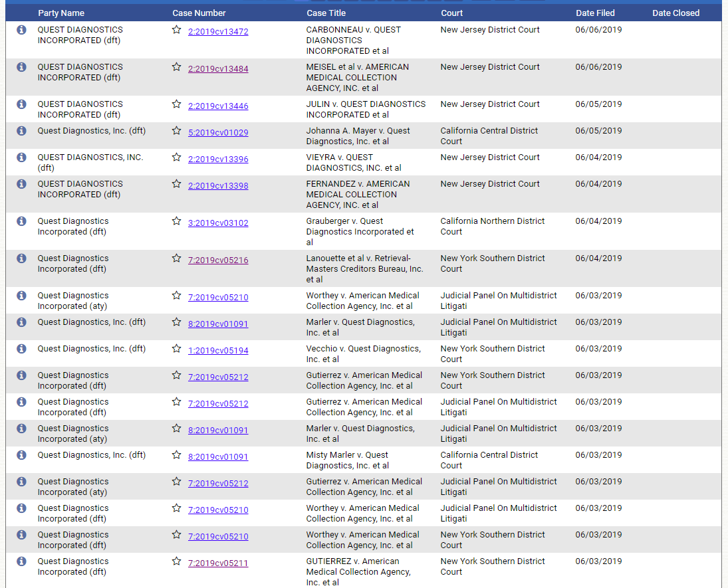The width and height of the screenshot is (728, 588).
Task: Follow case number link 2:2019cv13396
Action: (218, 159)
